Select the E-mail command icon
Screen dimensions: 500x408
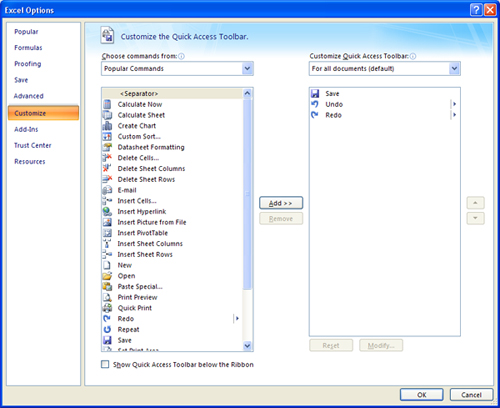107,190
